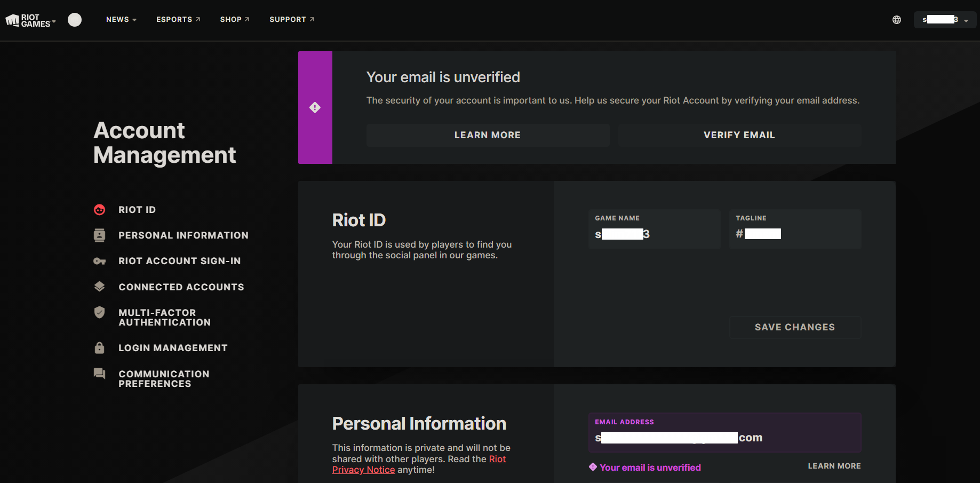The height and width of the screenshot is (483, 980).
Task: Open the Esports external link
Action: pos(178,20)
